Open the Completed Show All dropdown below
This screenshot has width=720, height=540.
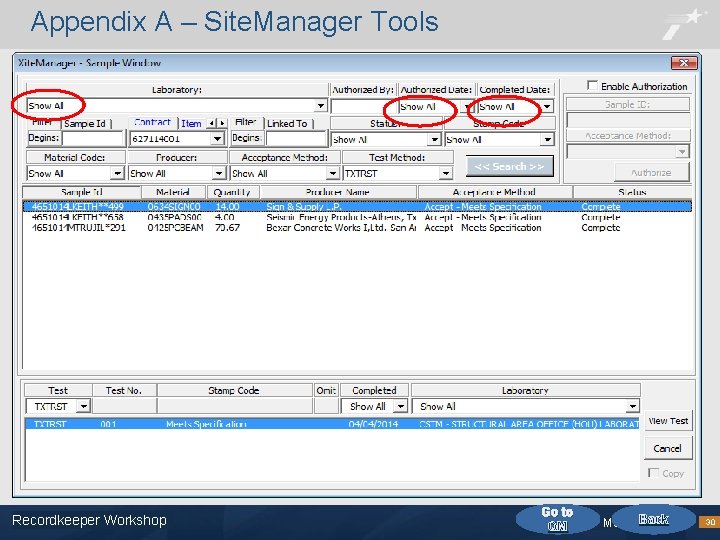[400, 406]
